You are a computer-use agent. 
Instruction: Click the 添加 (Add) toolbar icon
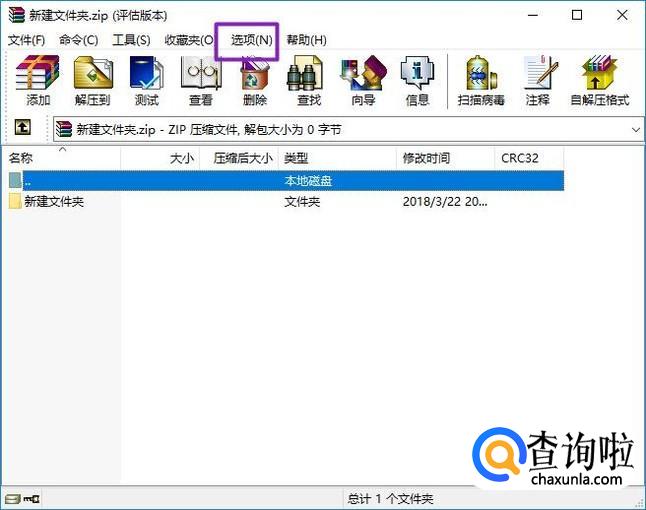coord(37,82)
